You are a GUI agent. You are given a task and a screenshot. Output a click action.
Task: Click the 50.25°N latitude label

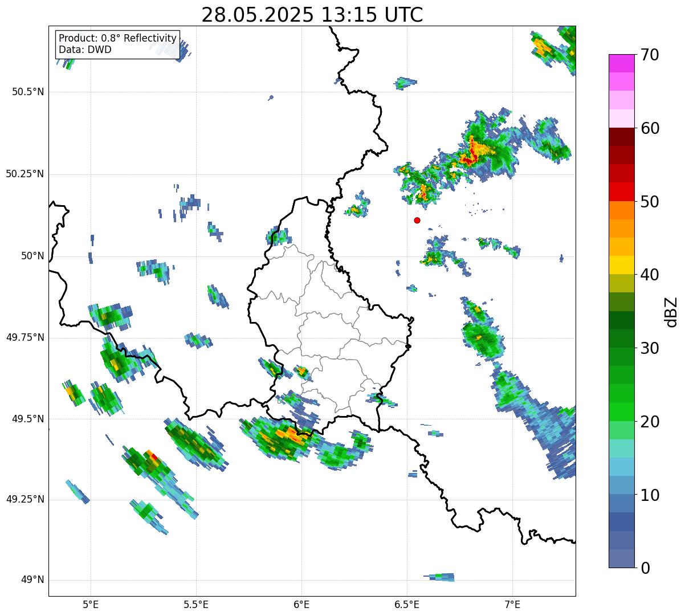coord(25,174)
